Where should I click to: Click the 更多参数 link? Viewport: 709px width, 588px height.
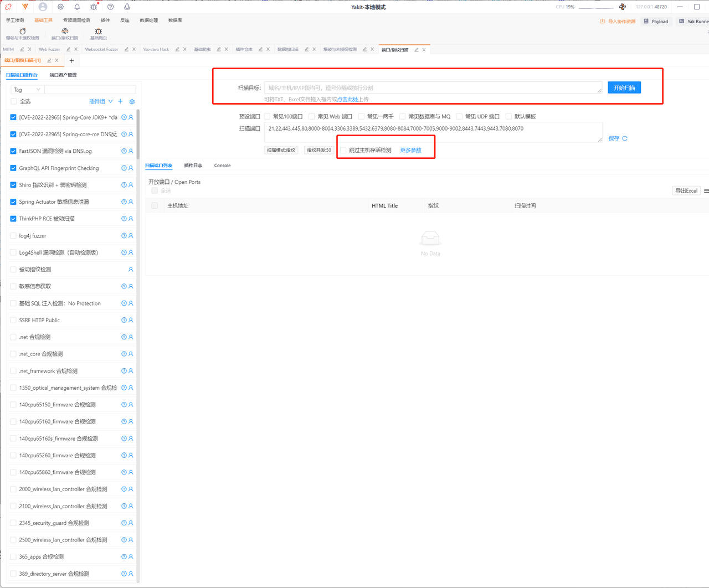coord(410,150)
